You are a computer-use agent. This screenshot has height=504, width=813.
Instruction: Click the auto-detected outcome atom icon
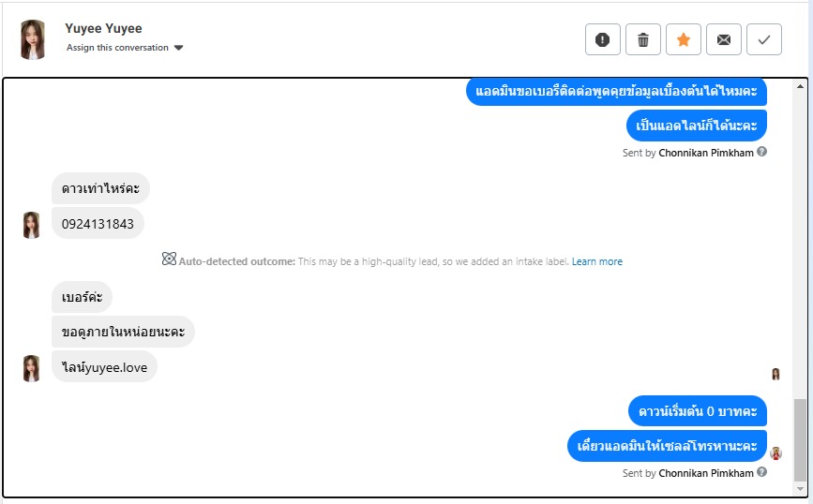pos(169,259)
